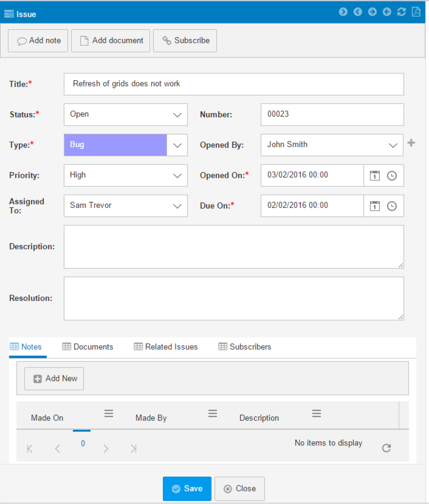Open the Made By column menu
Viewport: 429px width, 504px height.
(x=213, y=413)
